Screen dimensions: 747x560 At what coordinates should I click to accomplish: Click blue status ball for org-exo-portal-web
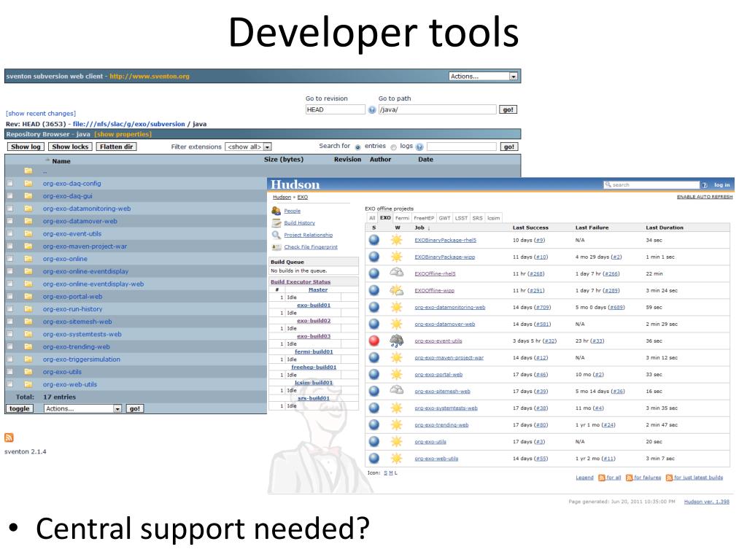click(x=374, y=374)
